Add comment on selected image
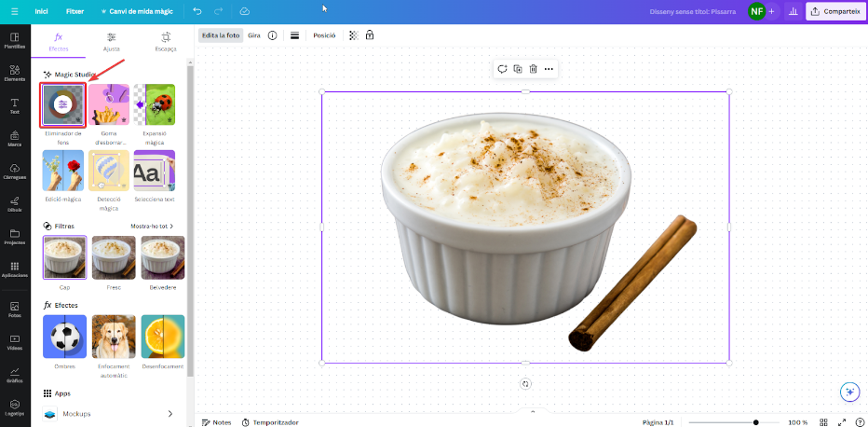Image resolution: width=868 pixels, height=427 pixels. click(502, 69)
